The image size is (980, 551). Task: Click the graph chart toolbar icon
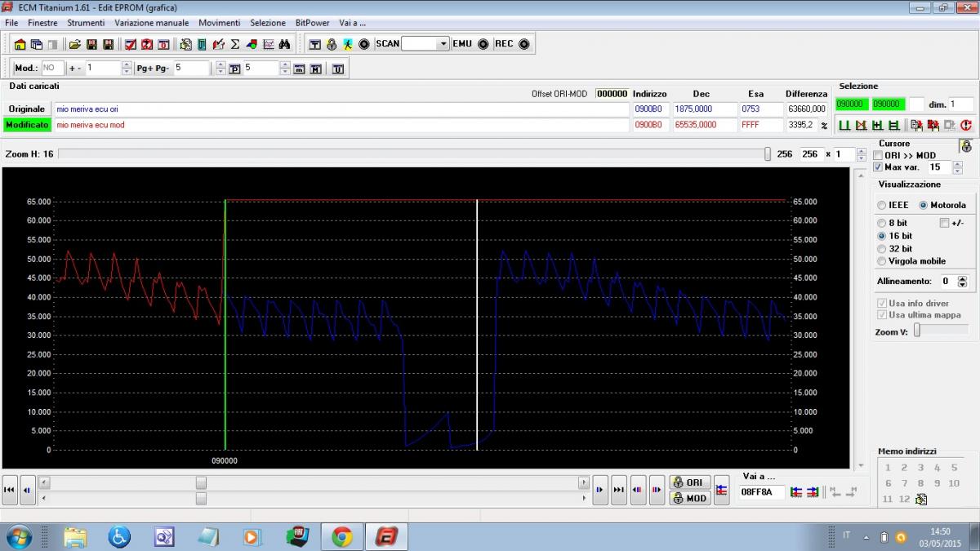[x=268, y=44]
